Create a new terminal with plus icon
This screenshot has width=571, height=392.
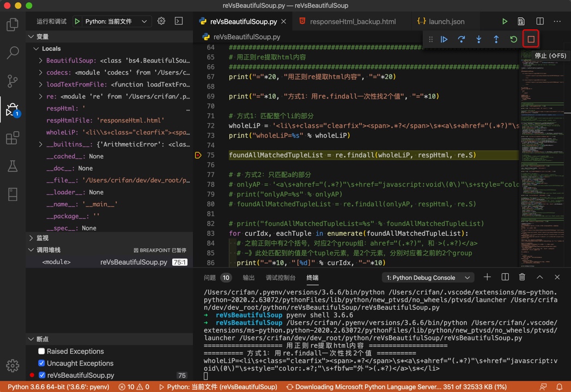click(x=487, y=277)
